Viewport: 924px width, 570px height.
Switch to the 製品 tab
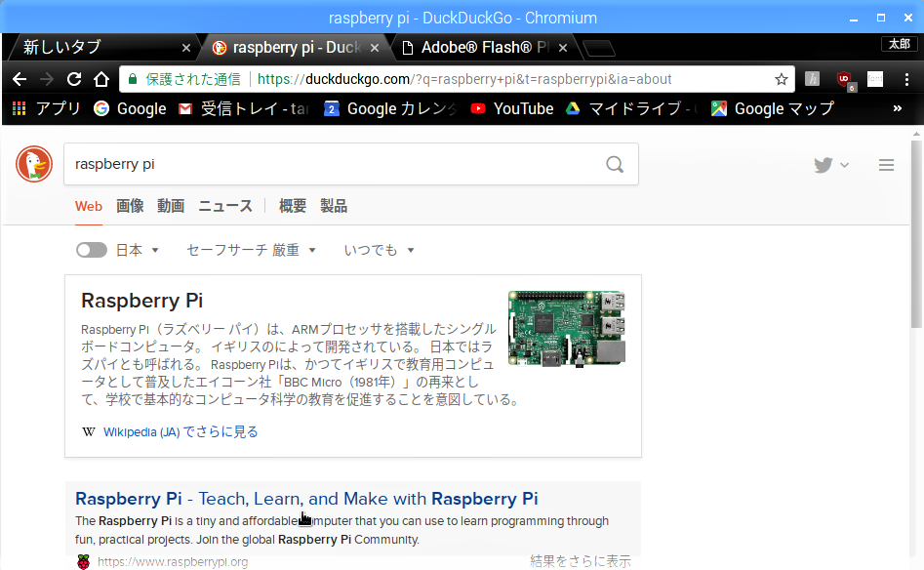[x=334, y=206]
